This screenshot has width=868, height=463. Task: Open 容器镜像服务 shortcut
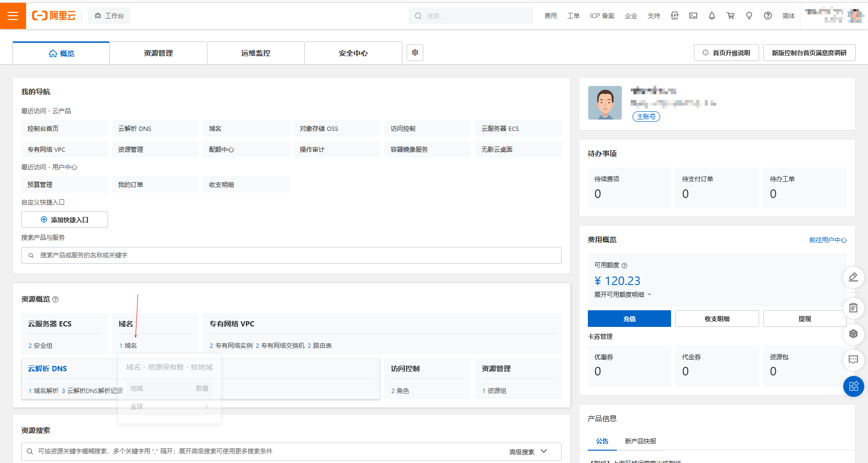click(x=428, y=149)
